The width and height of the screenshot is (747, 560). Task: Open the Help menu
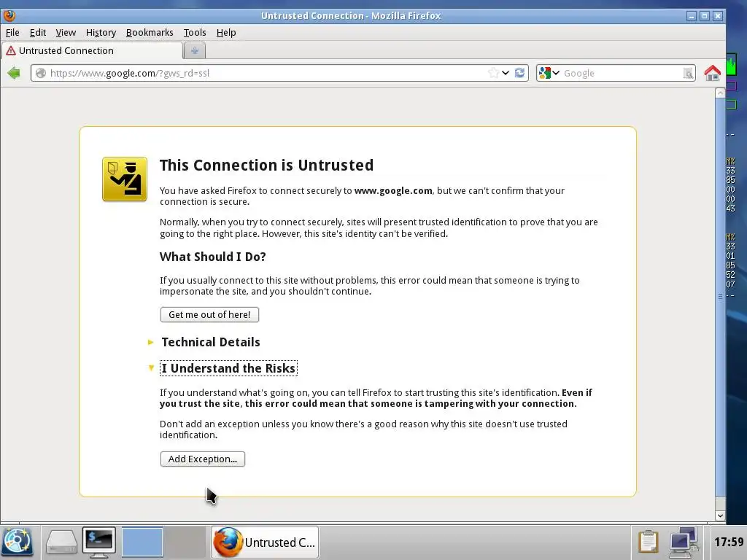[226, 32]
